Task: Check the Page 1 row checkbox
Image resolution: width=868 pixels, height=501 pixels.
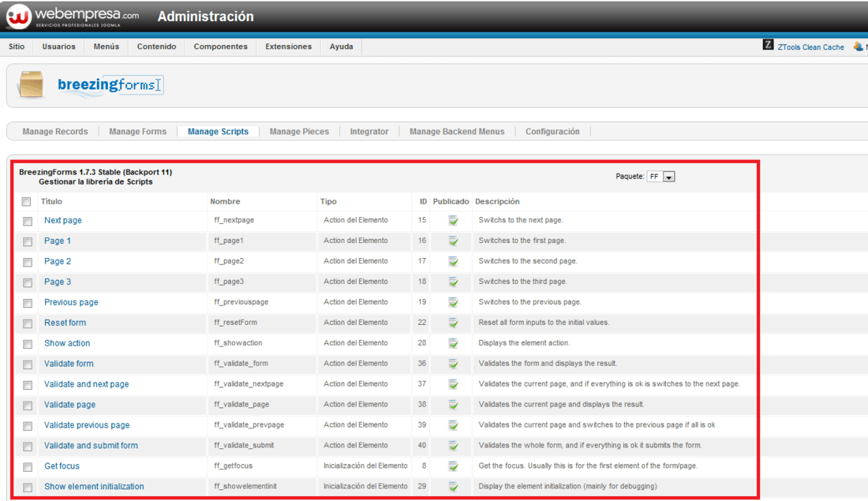Action: click(28, 242)
